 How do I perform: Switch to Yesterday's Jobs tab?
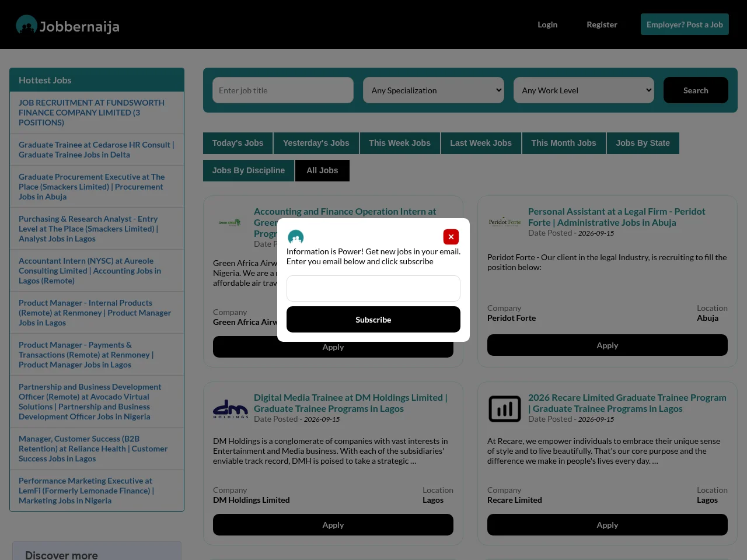point(316,143)
